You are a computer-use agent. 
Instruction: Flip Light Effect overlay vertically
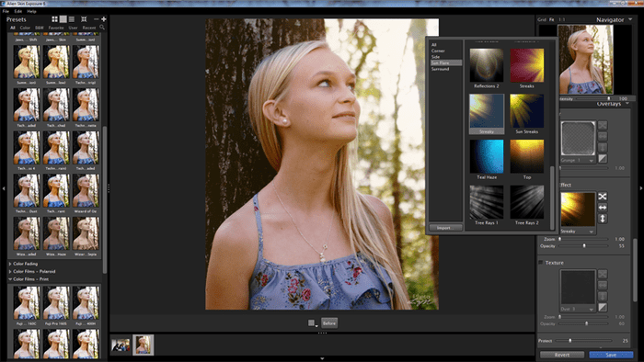pos(602,219)
